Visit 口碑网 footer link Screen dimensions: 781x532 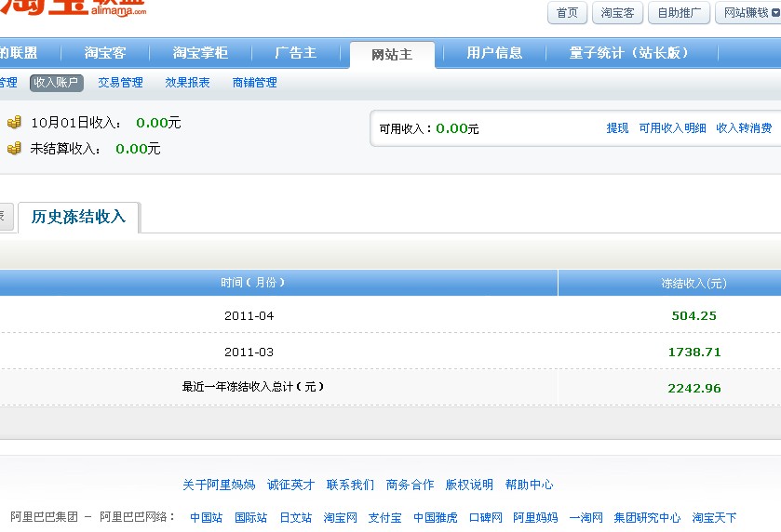click(486, 518)
